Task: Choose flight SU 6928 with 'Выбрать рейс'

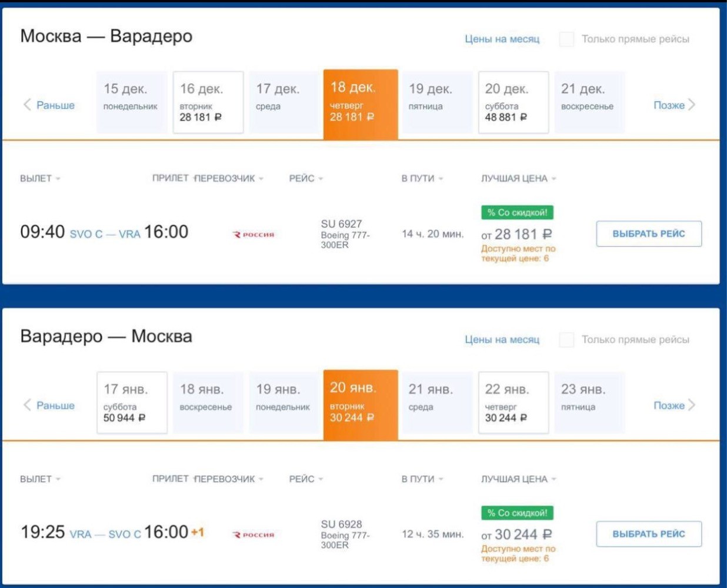Action: pyautogui.click(x=649, y=534)
